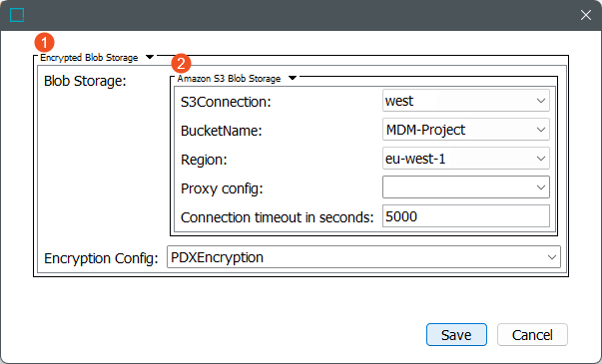Click the Save button
This screenshot has width=602, height=364.
pyautogui.click(x=456, y=335)
